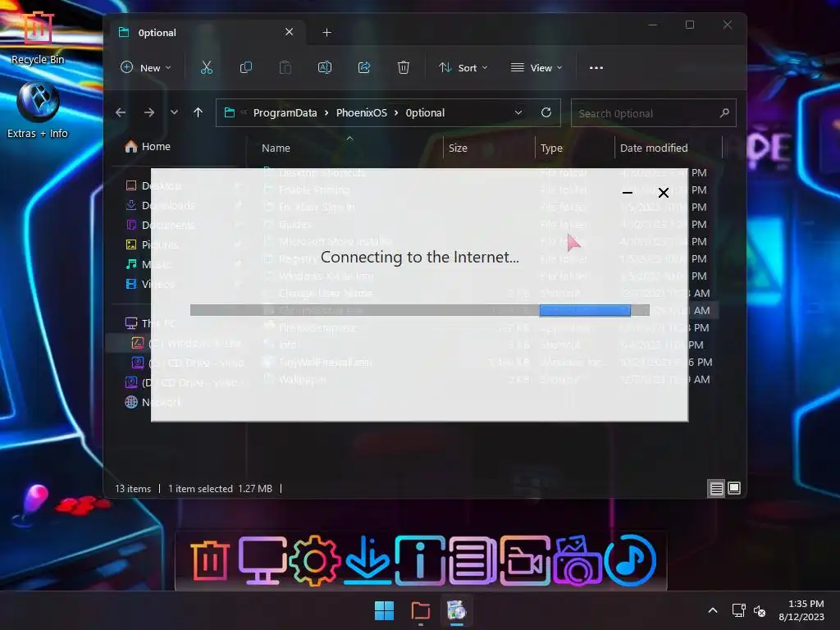This screenshot has width=840, height=630.
Task: Click the connection progress bar
Action: pyautogui.click(x=419, y=310)
